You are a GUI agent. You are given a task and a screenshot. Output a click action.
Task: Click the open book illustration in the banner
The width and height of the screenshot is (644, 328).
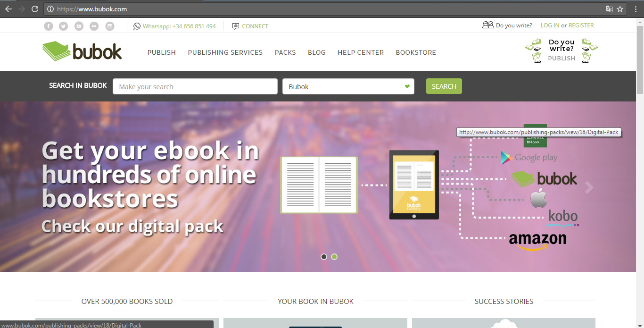click(319, 185)
